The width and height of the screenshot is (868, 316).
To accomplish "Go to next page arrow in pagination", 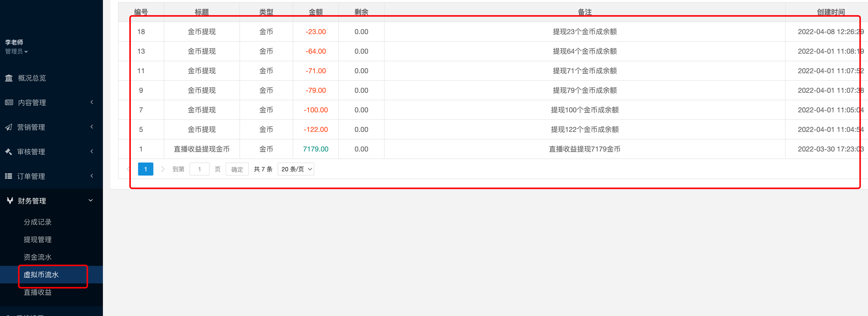I will click(163, 169).
